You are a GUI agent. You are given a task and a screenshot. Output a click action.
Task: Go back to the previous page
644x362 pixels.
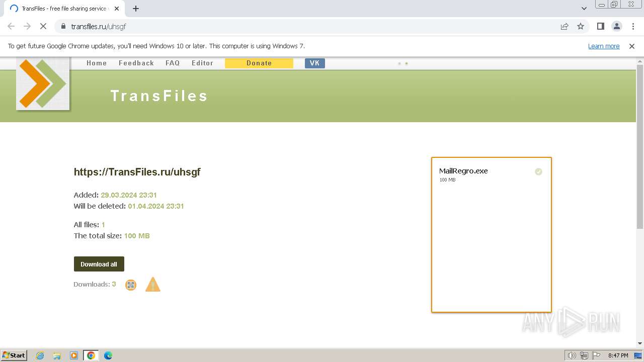11,26
